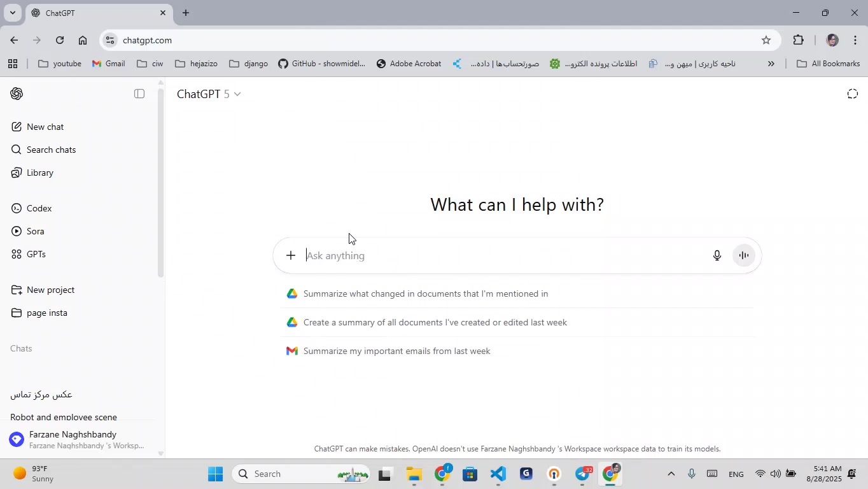
Task: Open the ciw bookmark folder
Action: pyautogui.click(x=150, y=64)
